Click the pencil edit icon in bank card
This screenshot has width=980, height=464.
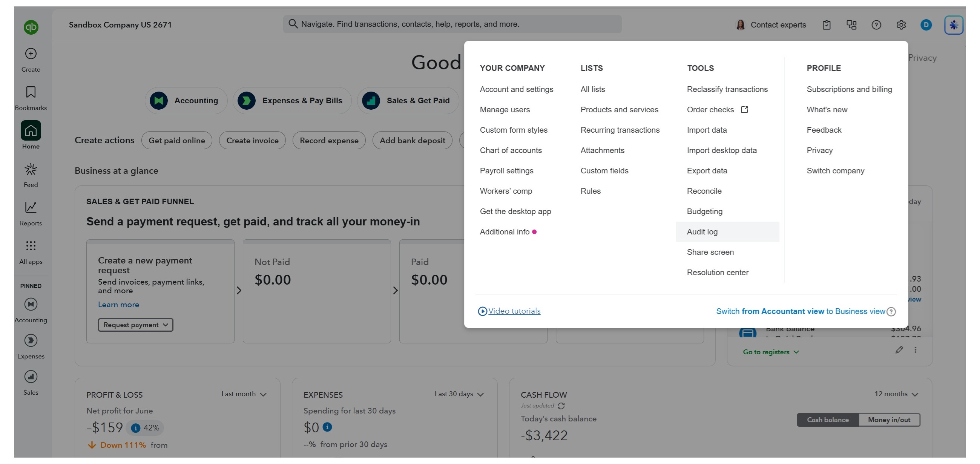point(899,349)
